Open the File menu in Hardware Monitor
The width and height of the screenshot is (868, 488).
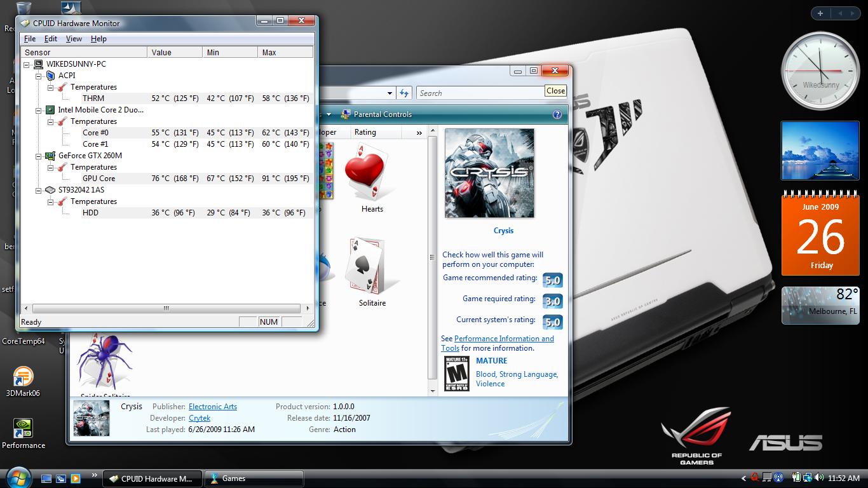pos(30,39)
